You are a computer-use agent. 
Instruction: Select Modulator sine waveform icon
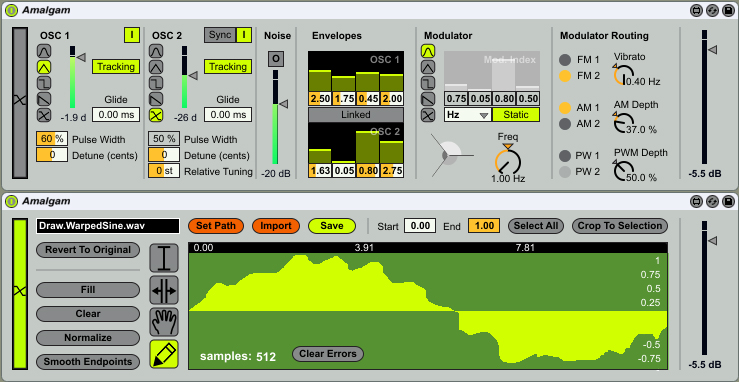click(x=428, y=51)
